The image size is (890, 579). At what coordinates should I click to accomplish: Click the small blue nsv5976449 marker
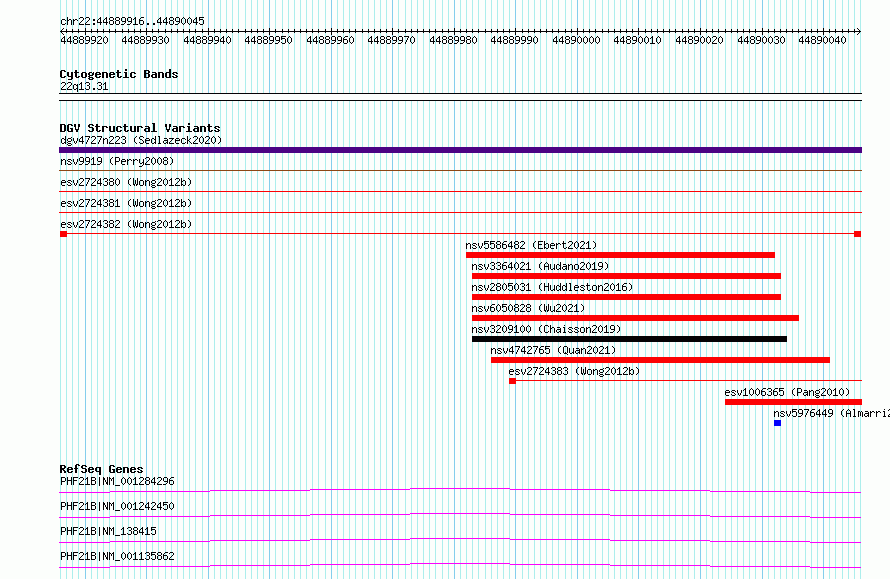[778, 423]
